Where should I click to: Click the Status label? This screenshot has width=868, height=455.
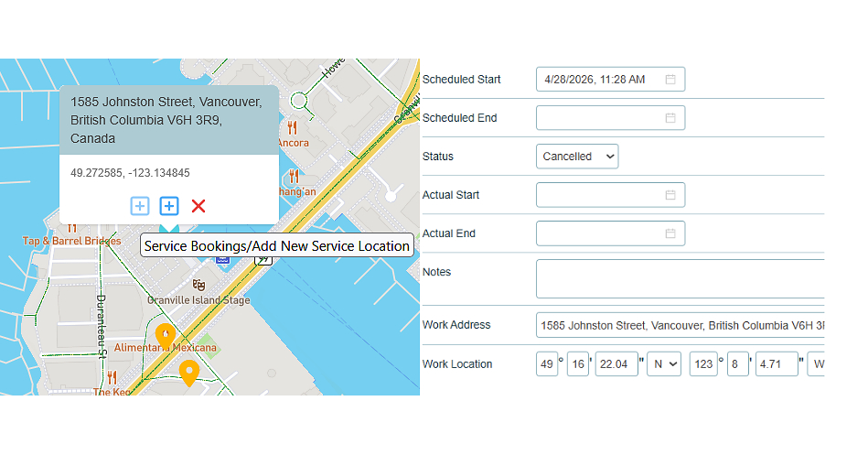[x=438, y=157]
